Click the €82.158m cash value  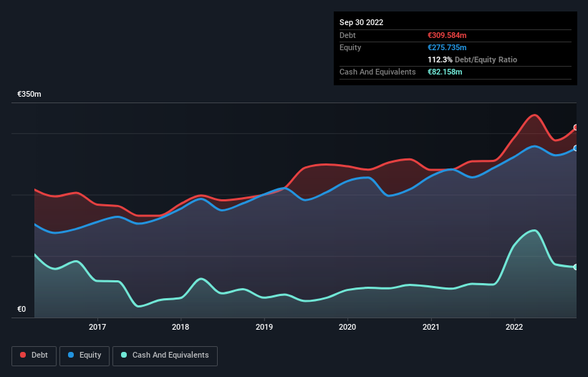445,72
